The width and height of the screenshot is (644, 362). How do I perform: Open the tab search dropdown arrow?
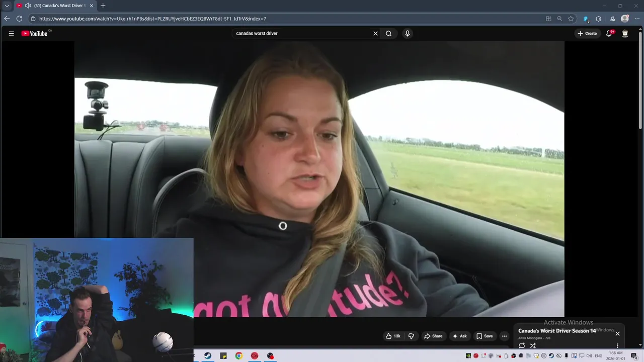(x=7, y=6)
